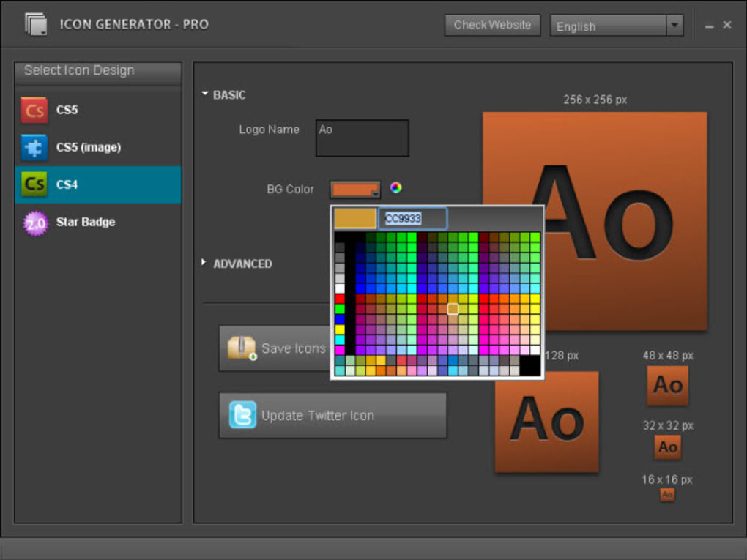Click the CC9933 hex value field
This screenshot has width=747, height=560.
click(x=412, y=218)
